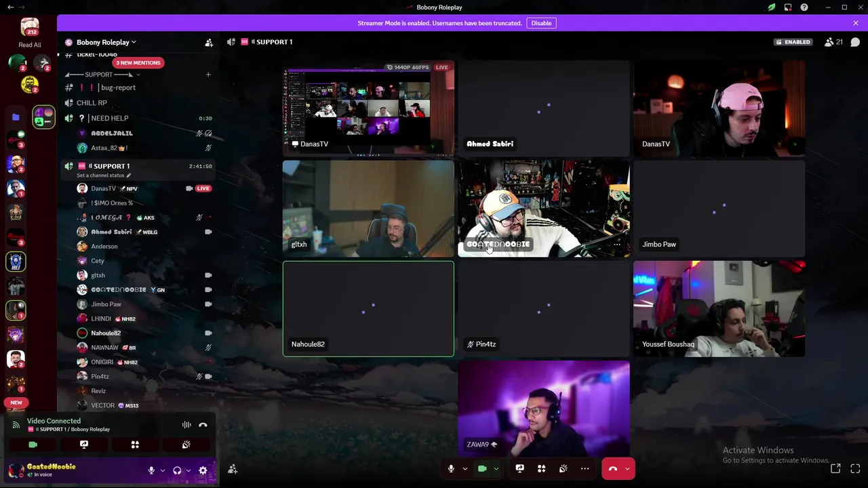The height and width of the screenshot is (488, 868).
Task: Click ENABLED badge in call header
Action: (x=793, y=42)
